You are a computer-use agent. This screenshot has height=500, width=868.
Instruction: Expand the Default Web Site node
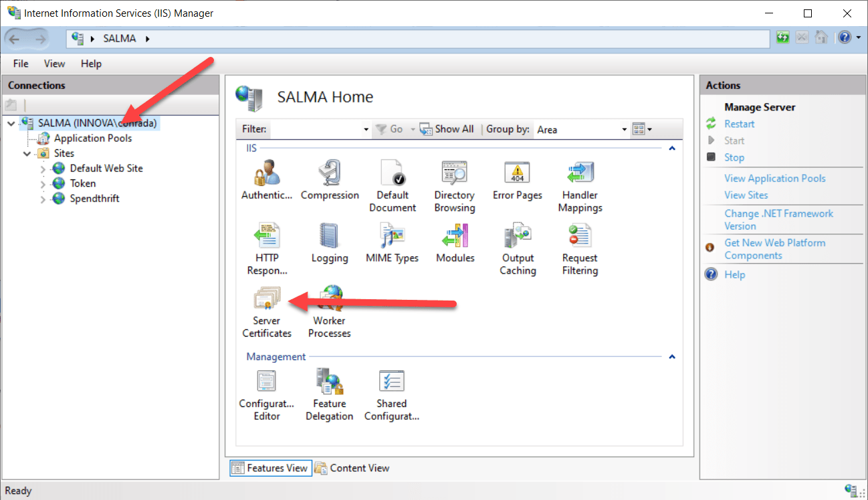coord(43,169)
